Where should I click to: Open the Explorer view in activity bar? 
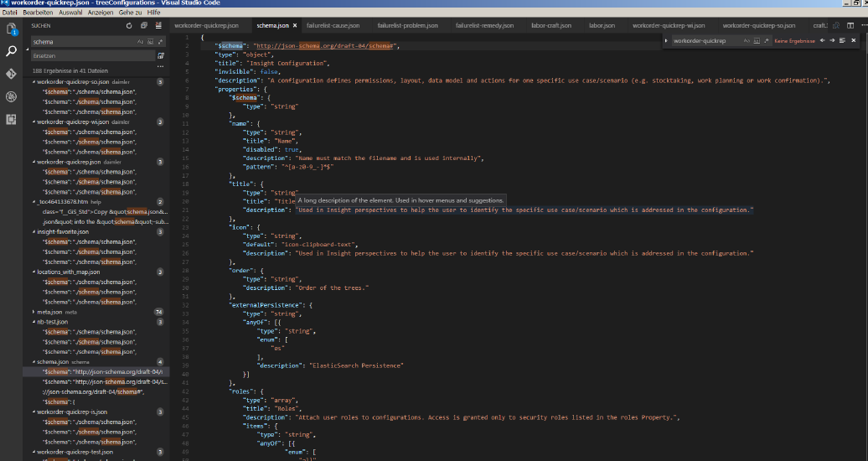tap(12, 29)
